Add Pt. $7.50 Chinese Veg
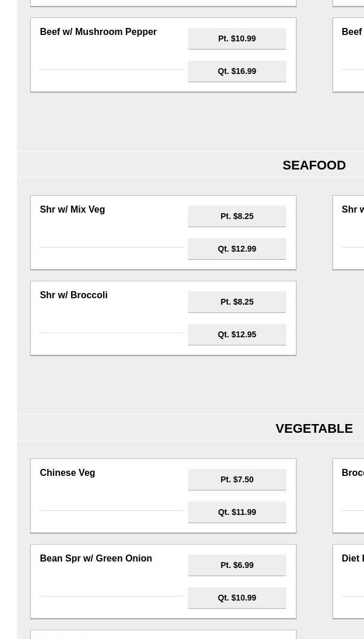Viewport: 364px width, 639px height. click(x=236, y=479)
